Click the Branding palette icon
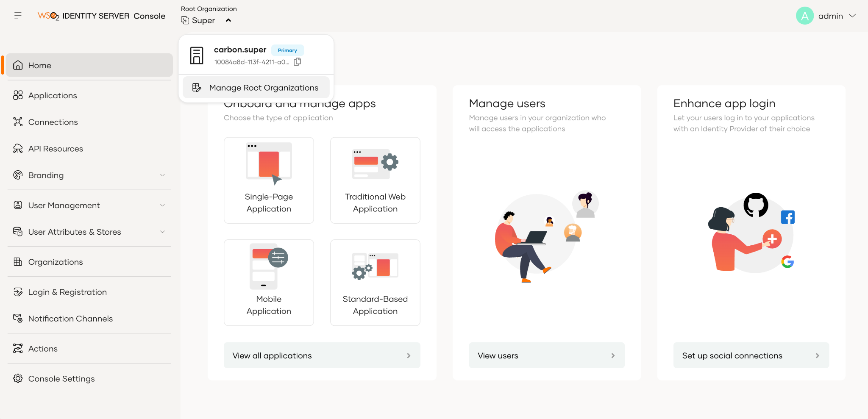Screen dimensions: 868x419 point(18,175)
